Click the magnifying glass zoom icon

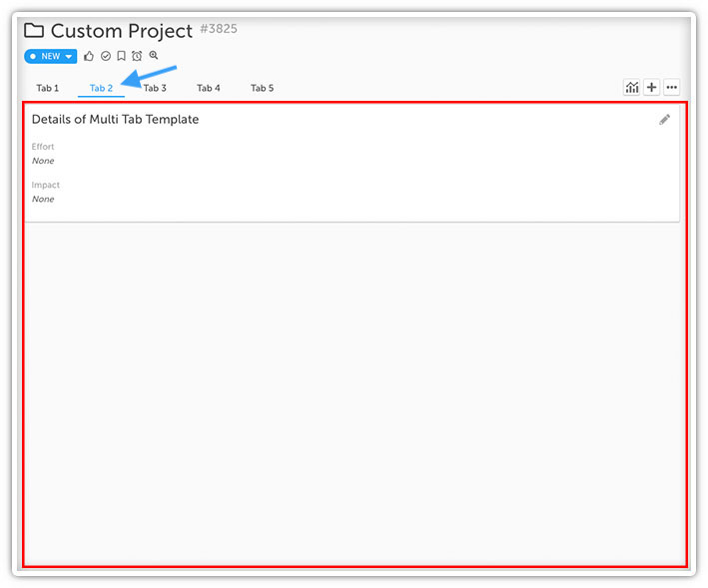click(x=154, y=55)
